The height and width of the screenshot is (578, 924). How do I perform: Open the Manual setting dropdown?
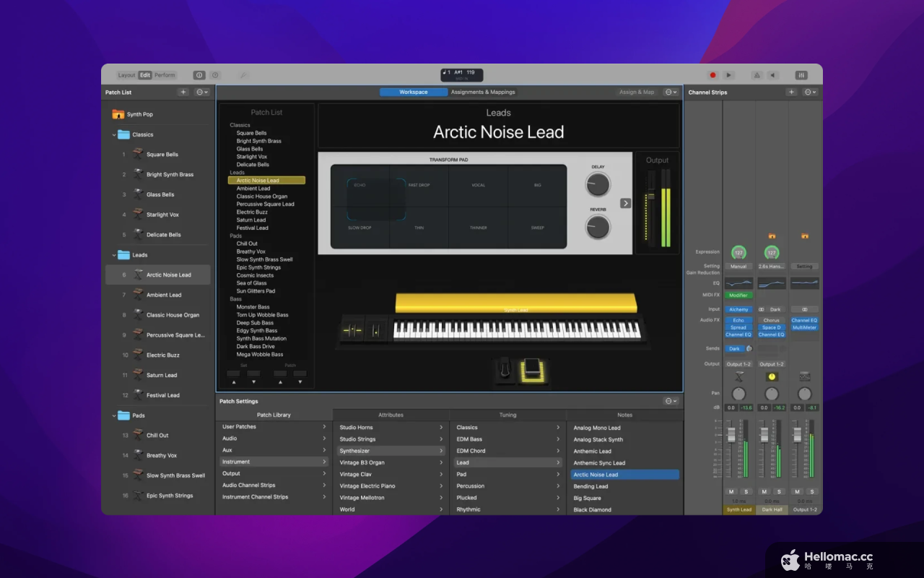[738, 266]
